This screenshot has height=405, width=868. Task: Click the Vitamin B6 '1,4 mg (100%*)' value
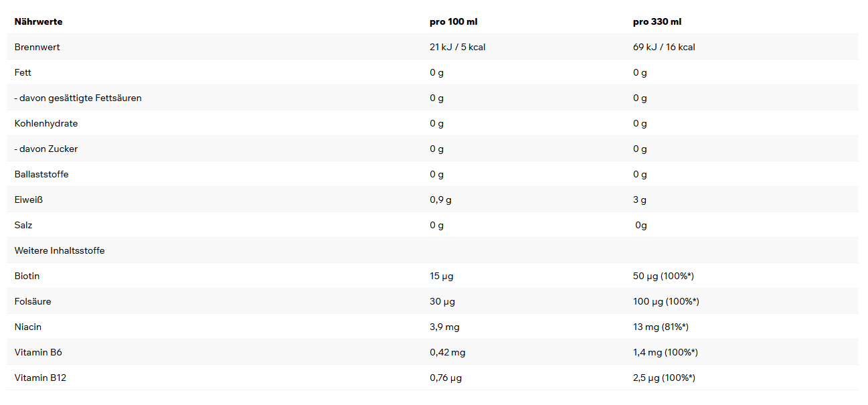665,353
